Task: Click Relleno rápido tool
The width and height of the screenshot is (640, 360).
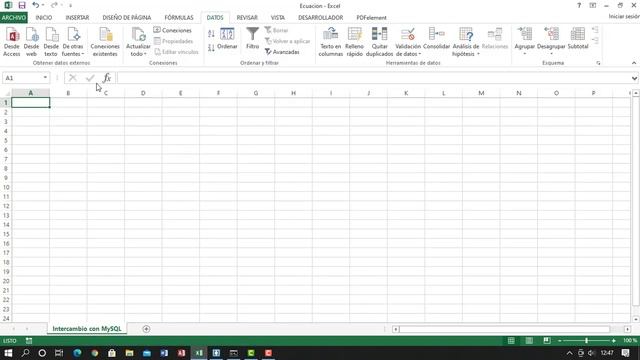Action: pos(354,42)
